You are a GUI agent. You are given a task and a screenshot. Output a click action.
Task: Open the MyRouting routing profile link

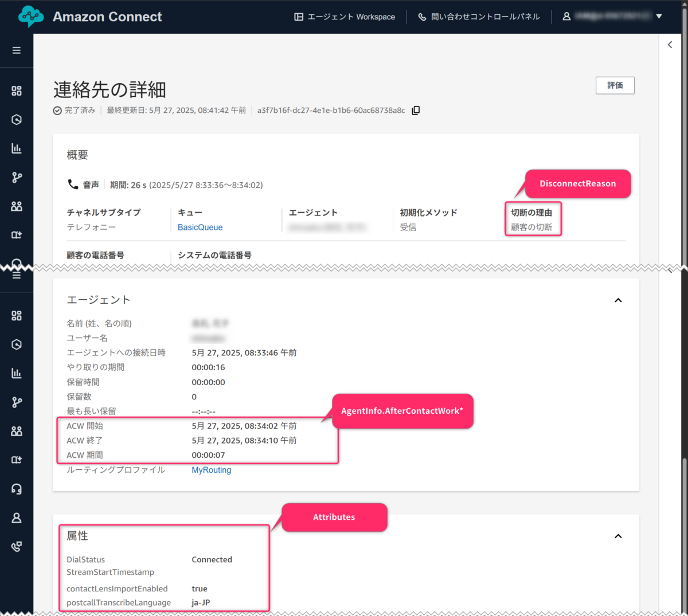[212, 470]
